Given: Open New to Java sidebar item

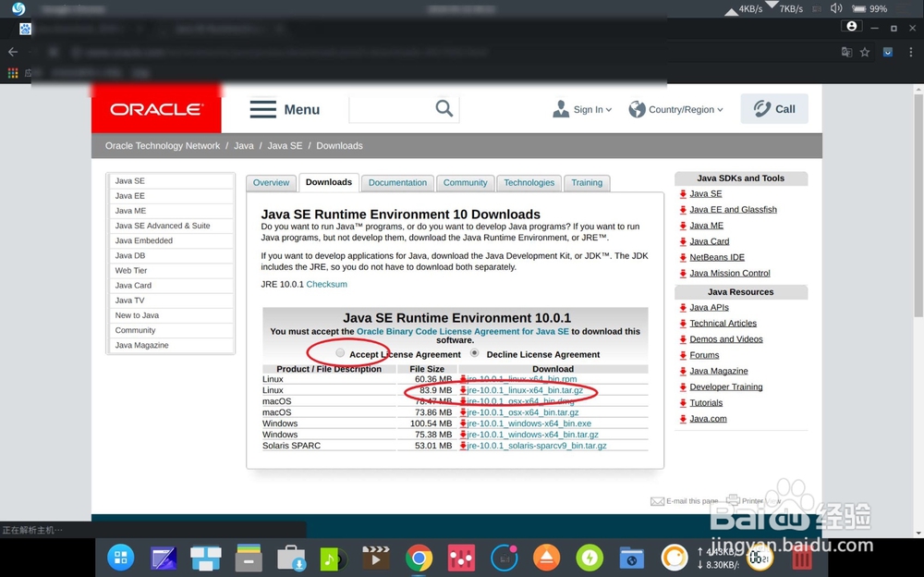Looking at the screenshot, I should [171, 315].
